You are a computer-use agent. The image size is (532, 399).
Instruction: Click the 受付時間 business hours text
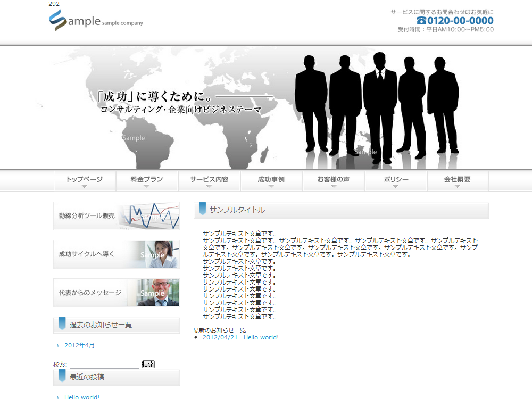pos(445,29)
